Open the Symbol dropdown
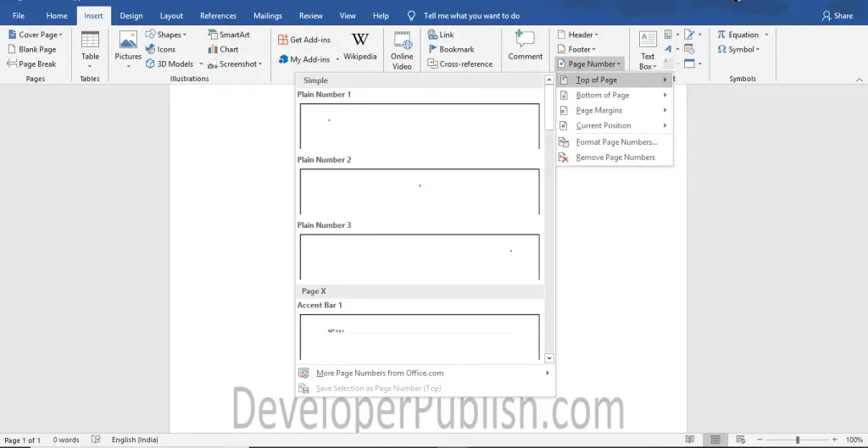This screenshot has width=868, height=448. pos(739,49)
